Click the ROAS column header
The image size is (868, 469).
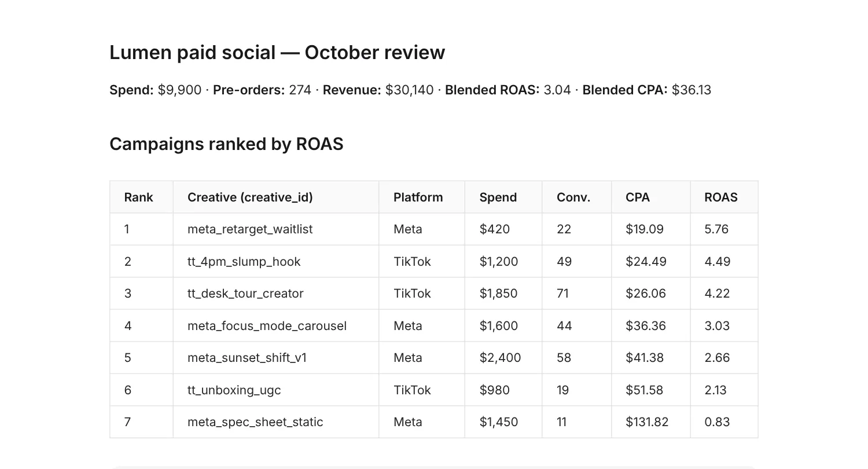(724, 197)
